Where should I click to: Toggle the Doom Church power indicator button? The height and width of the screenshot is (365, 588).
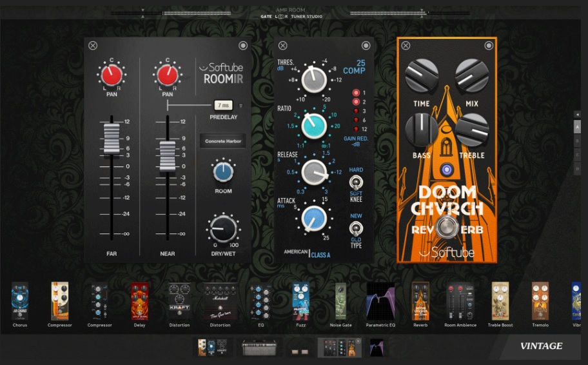pos(489,46)
